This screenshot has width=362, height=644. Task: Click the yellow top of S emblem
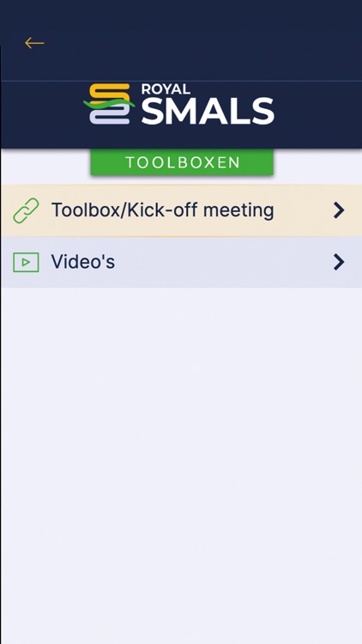coord(110,93)
